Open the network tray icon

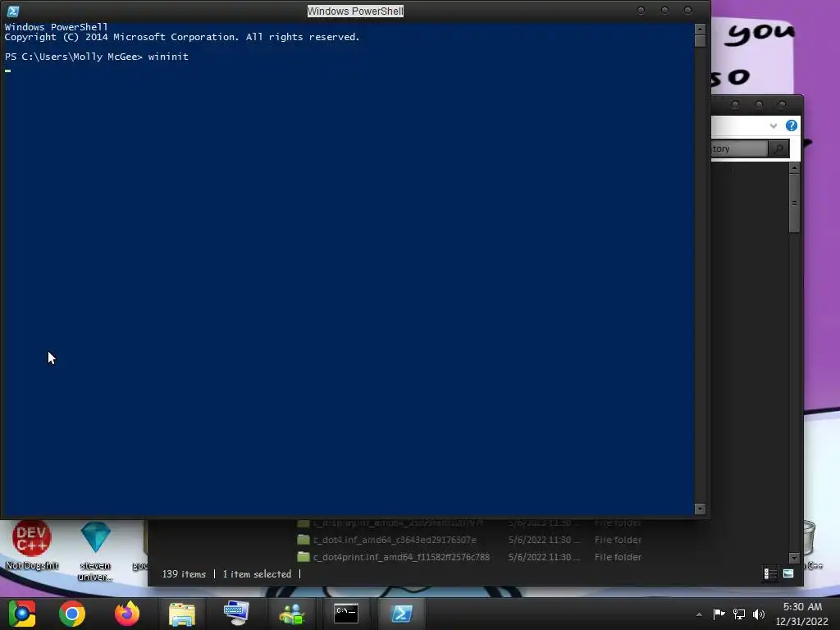coord(739,614)
